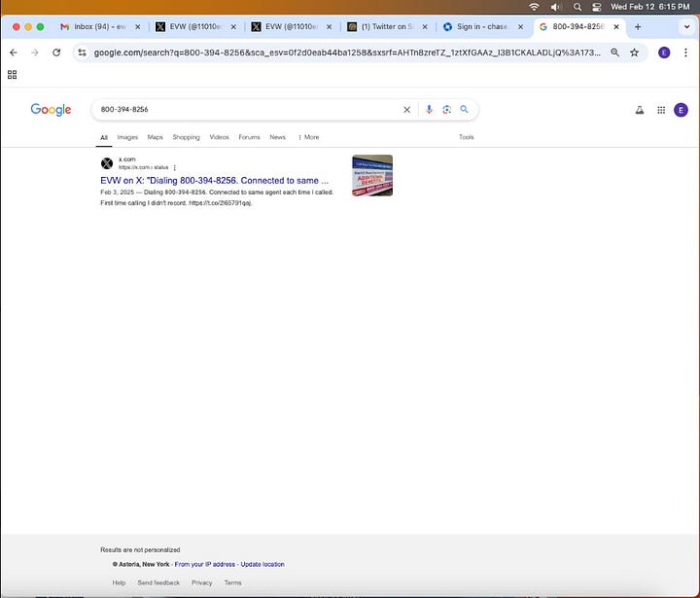
Task: Open the Send feedback footer link
Action: click(158, 582)
